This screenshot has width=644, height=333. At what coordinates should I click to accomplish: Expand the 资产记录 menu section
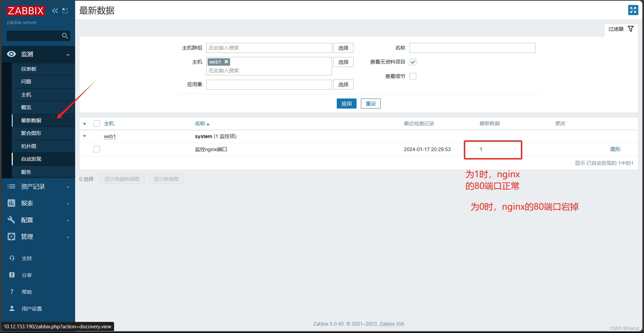point(68,187)
